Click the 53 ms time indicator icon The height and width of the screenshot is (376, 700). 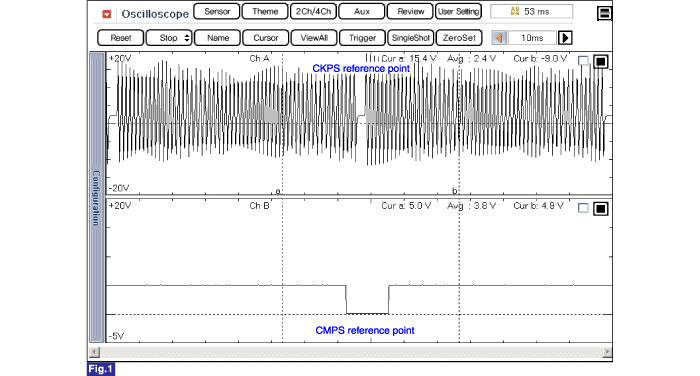pyautogui.click(x=515, y=11)
